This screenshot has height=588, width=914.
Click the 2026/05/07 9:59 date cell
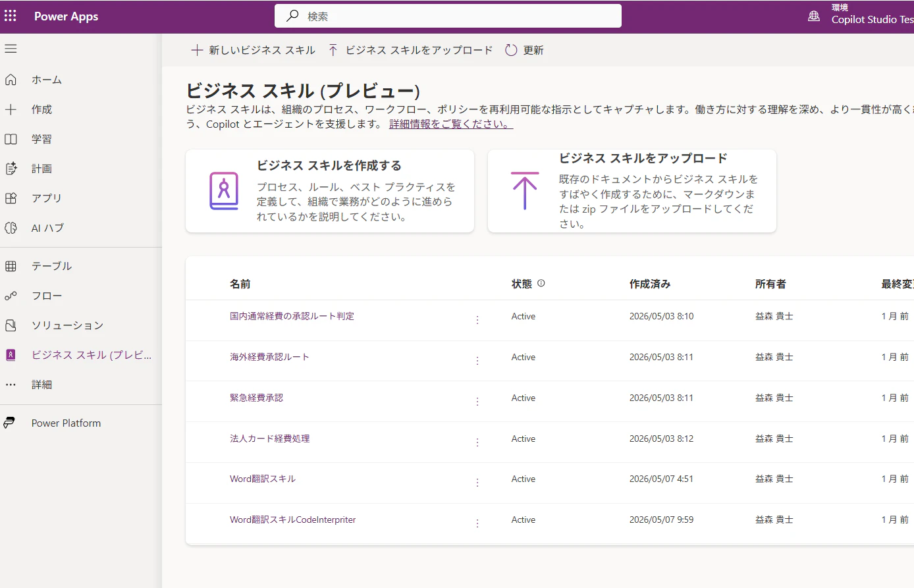click(661, 520)
